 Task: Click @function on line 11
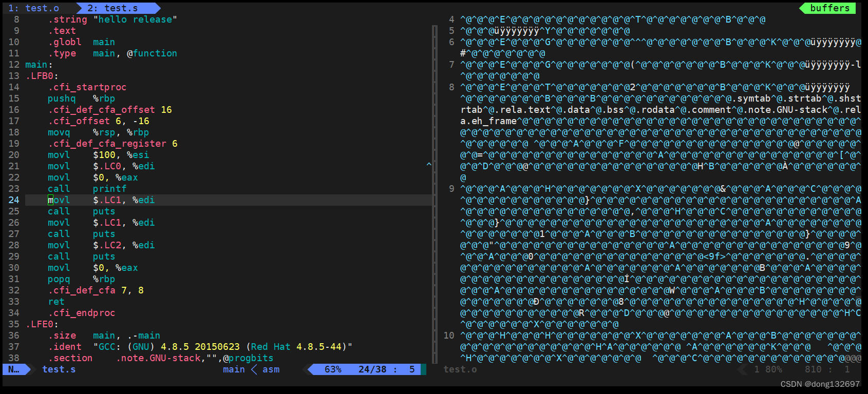[152, 53]
